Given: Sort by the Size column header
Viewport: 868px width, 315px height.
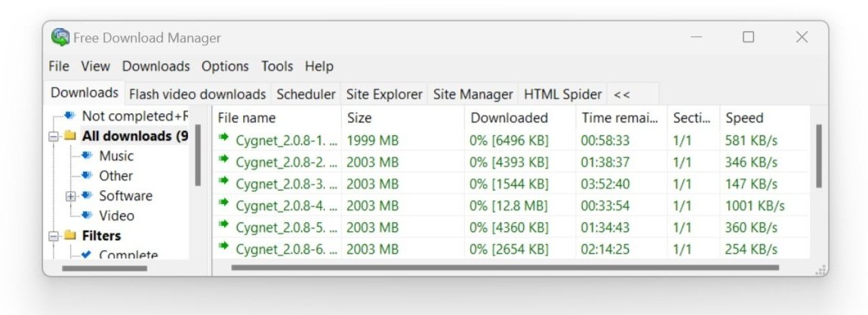Looking at the screenshot, I should tap(403, 118).
